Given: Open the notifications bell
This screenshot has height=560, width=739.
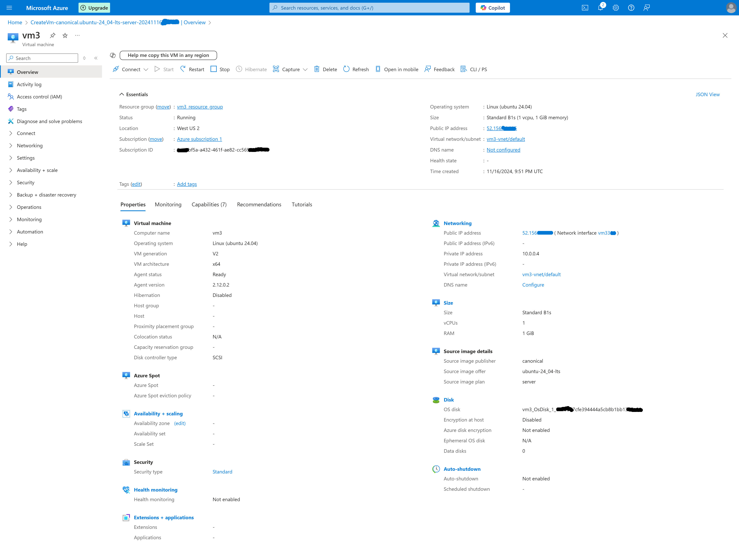Looking at the screenshot, I should tap(600, 8).
